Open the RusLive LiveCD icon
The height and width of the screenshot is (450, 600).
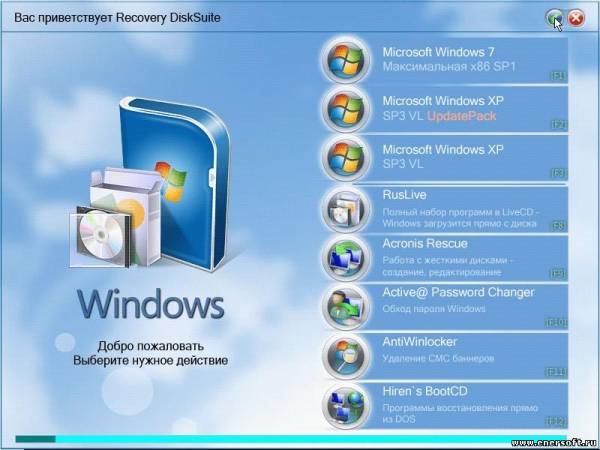point(346,209)
